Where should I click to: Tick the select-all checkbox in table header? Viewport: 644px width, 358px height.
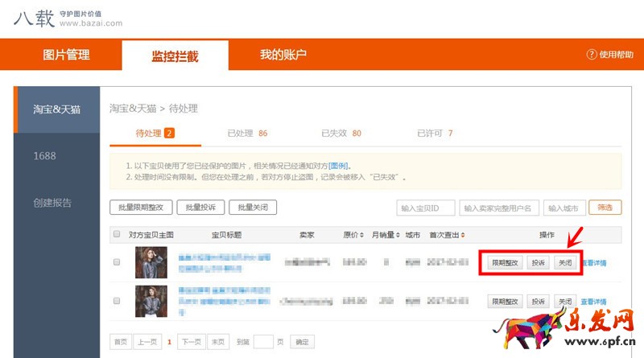(117, 234)
